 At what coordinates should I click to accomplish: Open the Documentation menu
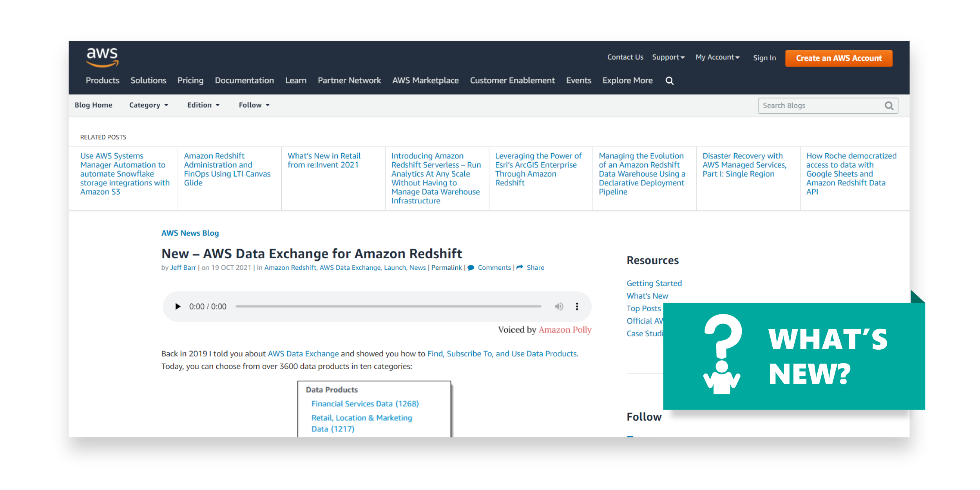[x=245, y=80]
